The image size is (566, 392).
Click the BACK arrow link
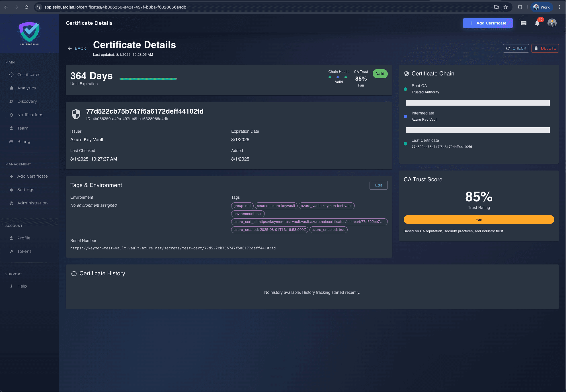77,48
